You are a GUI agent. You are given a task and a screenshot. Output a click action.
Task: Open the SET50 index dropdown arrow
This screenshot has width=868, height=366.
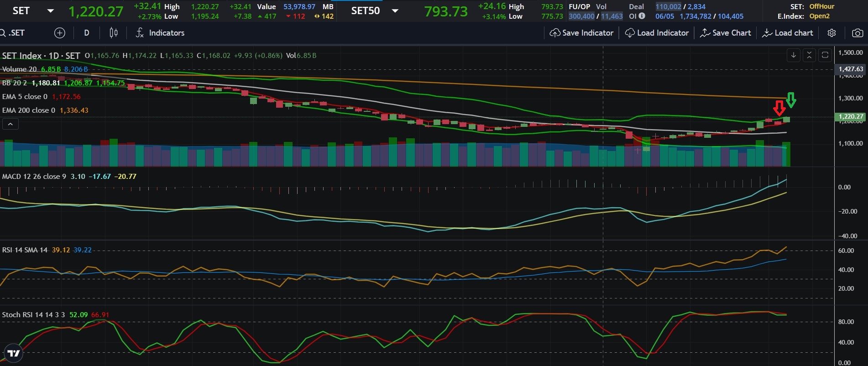[x=395, y=11]
